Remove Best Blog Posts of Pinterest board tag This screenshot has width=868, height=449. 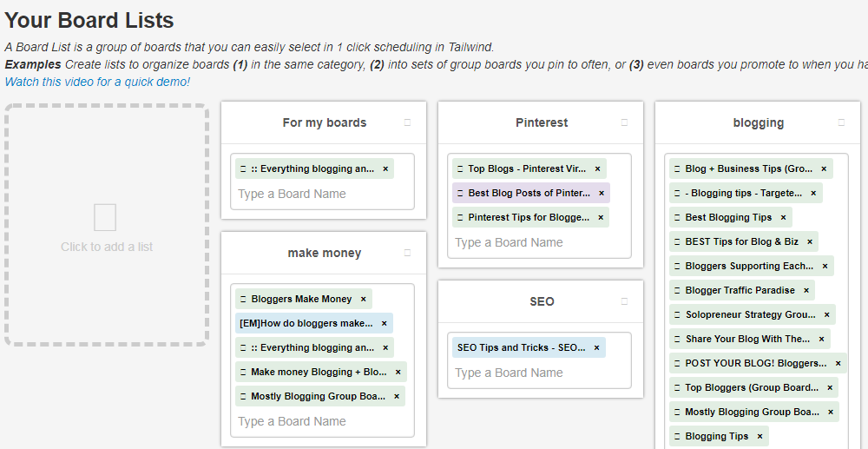click(x=601, y=193)
